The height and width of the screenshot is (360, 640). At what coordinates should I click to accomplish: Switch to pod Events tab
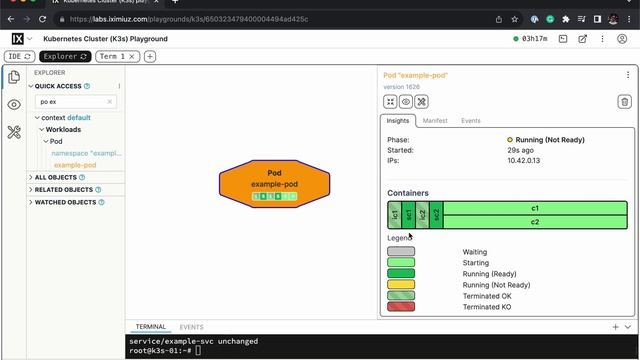click(471, 121)
